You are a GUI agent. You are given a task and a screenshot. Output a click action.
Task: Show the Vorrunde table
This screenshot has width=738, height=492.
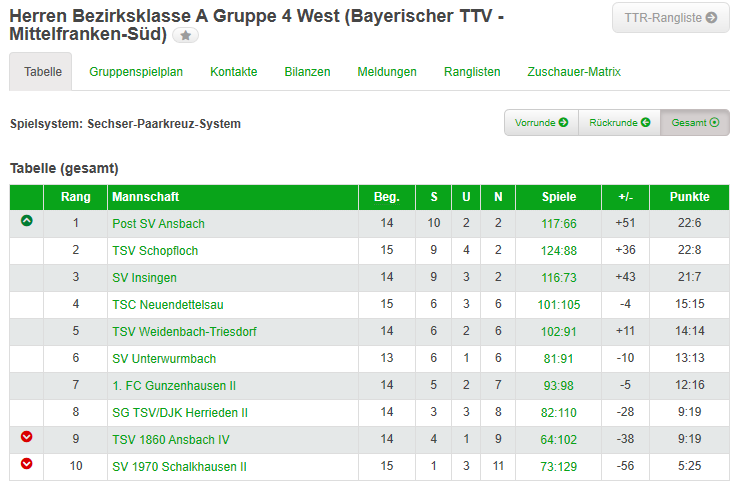pos(541,123)
